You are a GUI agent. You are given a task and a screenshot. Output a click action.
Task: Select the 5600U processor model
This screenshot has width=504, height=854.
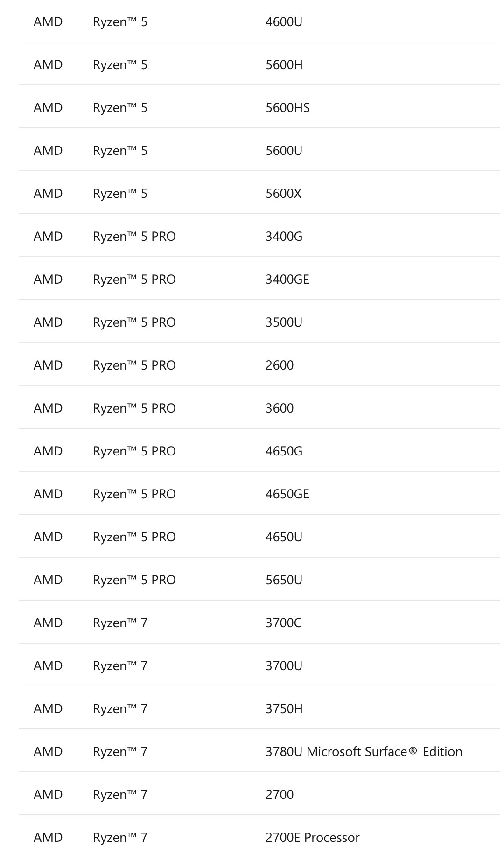click(x=284, y=151)
